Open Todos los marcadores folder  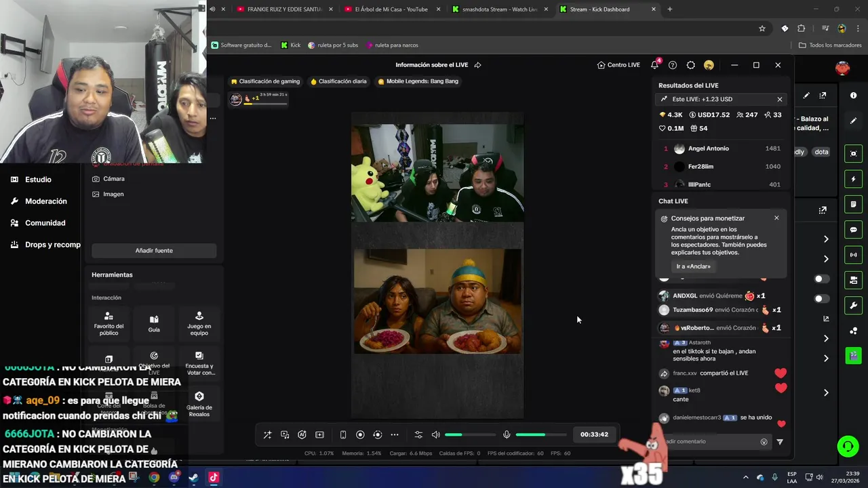[830, 45]
